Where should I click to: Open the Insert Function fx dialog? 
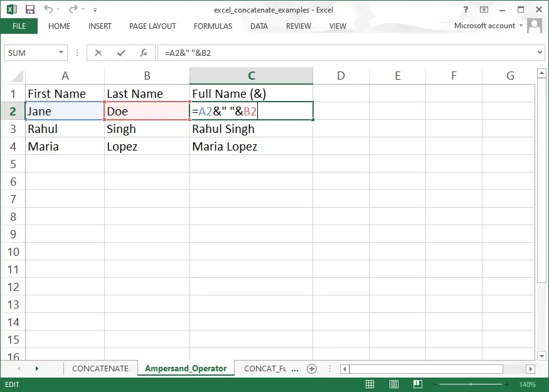[x=144, y=53]
